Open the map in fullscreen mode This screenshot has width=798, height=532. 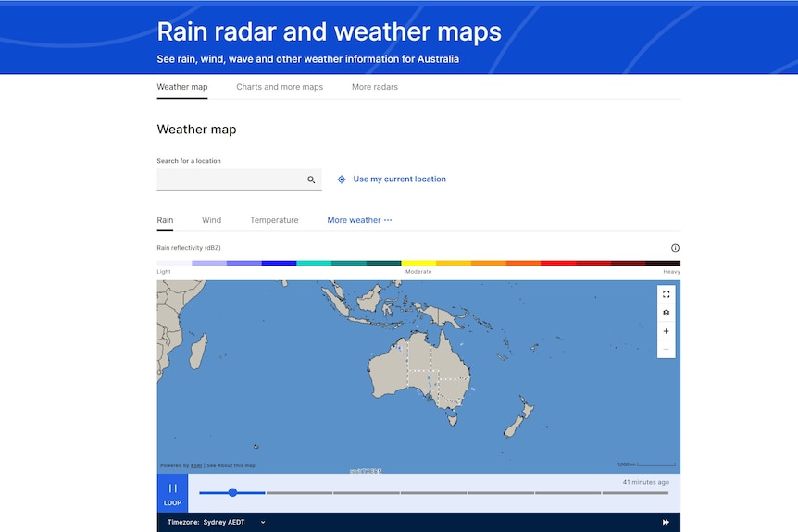tap(666, 294)
